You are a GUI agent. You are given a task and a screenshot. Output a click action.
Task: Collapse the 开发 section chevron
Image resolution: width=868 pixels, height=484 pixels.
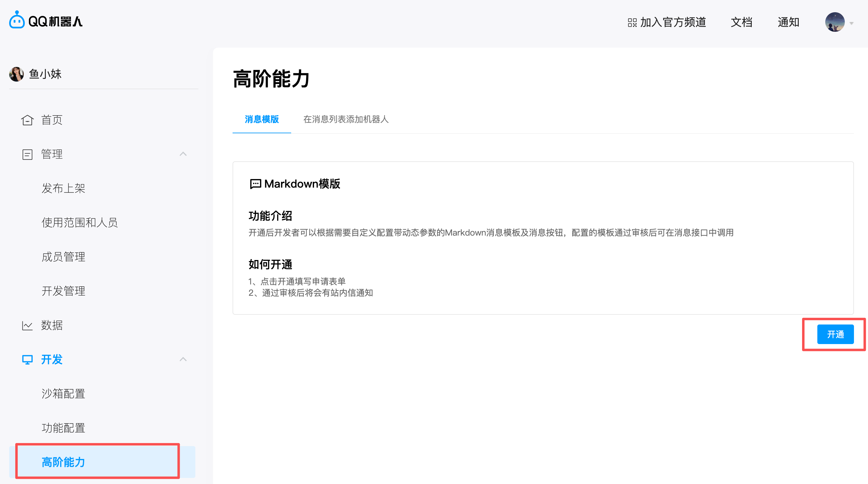coord(183,359)
